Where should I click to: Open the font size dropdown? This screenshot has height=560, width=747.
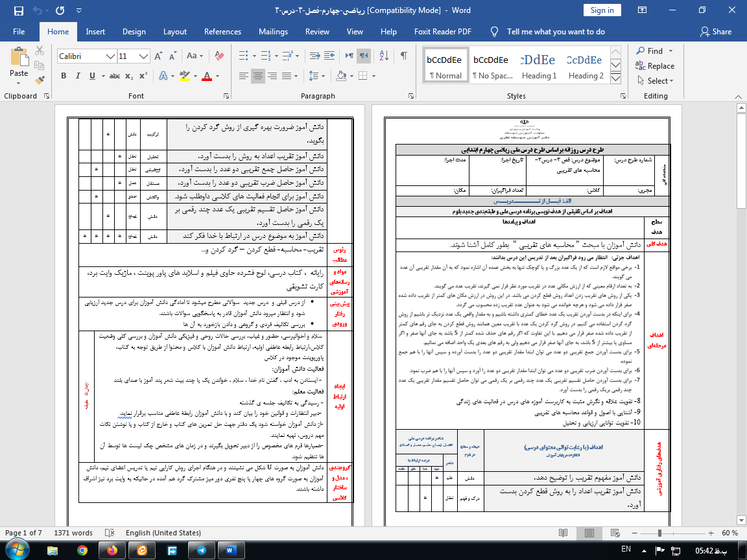(144, 56)
